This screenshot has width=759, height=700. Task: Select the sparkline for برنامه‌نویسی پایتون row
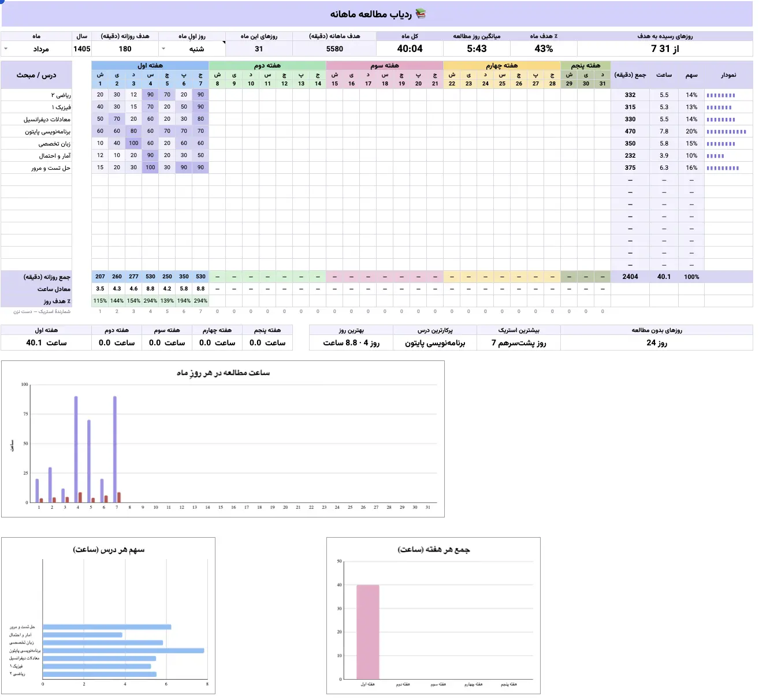(726, 132)
